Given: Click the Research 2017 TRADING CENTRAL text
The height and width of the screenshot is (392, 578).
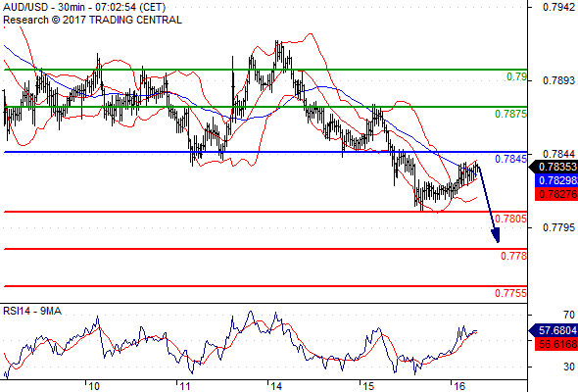Looking at the screenshot, I should click(92, 20).
